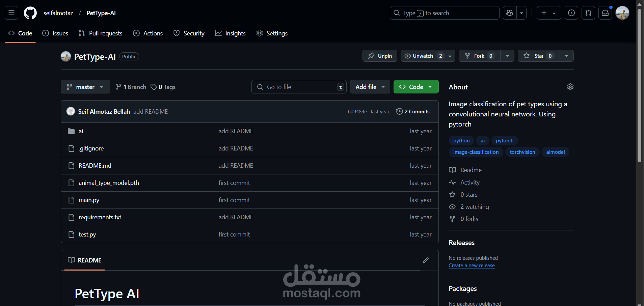The height and width of the screenshot is (306, 644).
Task: Open the Readme sidebar link
Action: 465,170
